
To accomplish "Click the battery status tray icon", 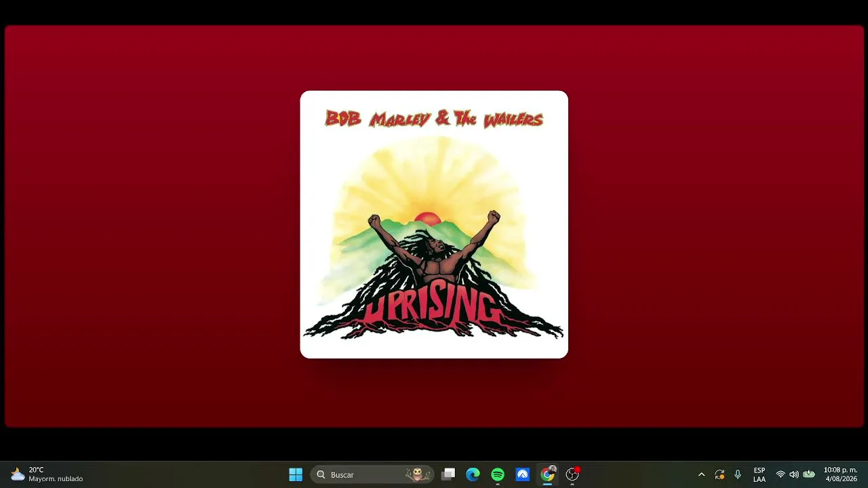I will [809, 474].
